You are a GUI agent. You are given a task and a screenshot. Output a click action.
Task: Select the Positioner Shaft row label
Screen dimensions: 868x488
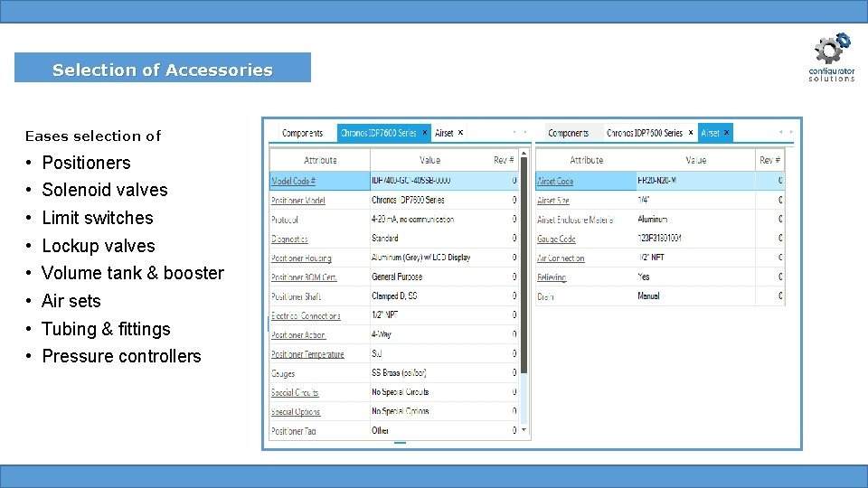click(297, 296)
